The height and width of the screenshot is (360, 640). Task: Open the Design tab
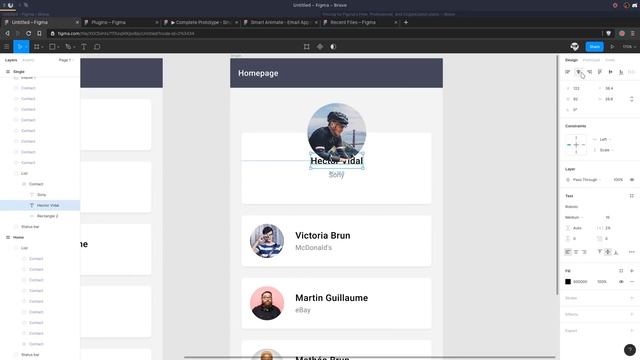(571, 60)
